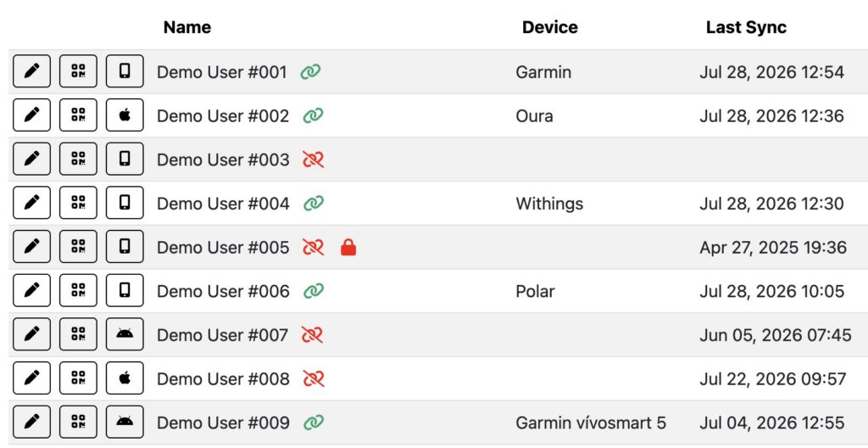Image resolution: width=868 pixels, height=448 pixels.
Task: Sort by the Name column header
Action: [187, 27]
